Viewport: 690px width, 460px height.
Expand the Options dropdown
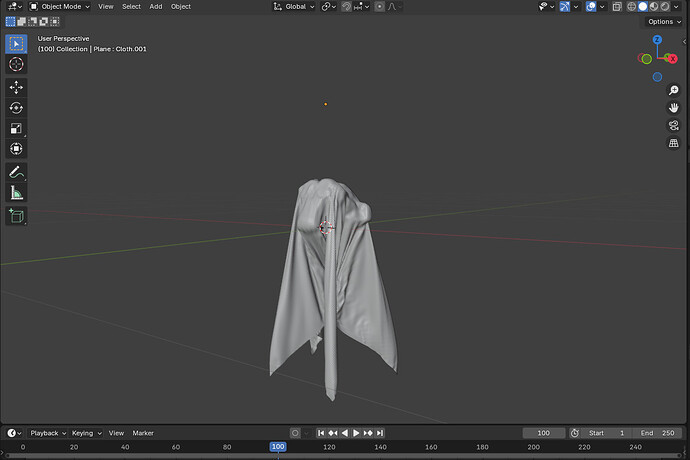click(664, 22)
